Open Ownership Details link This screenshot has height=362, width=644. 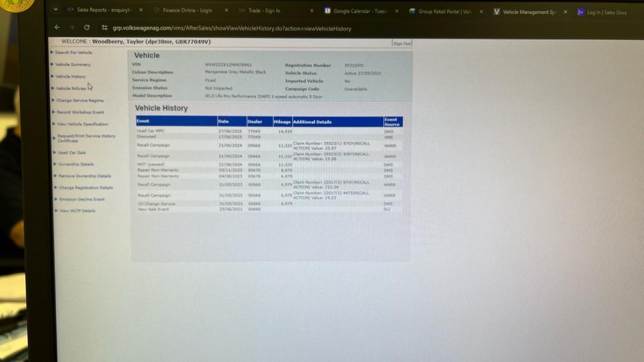[x=76, y=164]
